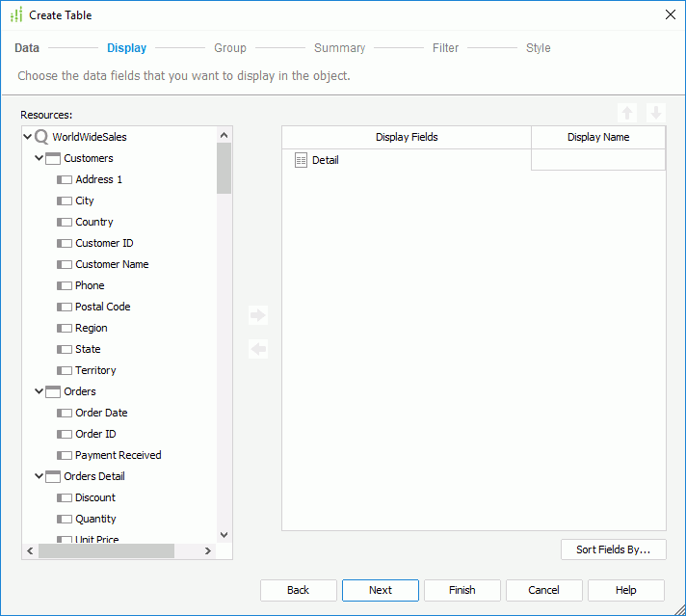The image size is (686, 616).
Task: Click the Display Fields column header
Action: click(x=407, y=137)
